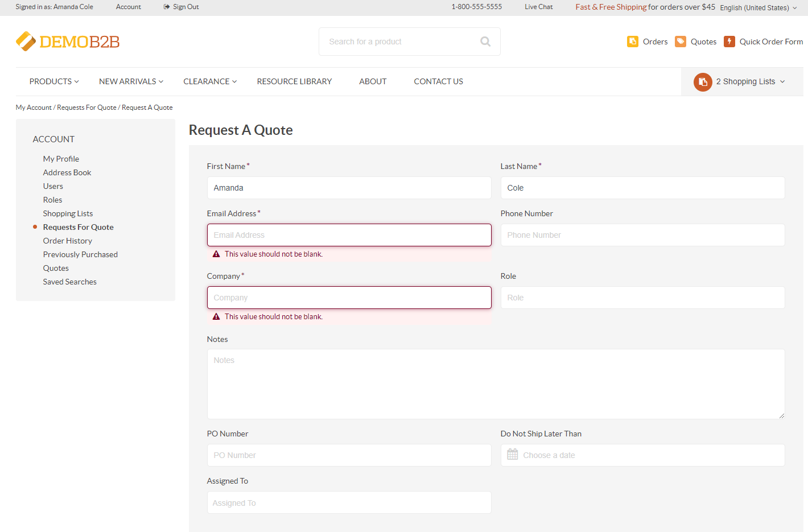808x532 pixels.
Task: Open the 2 Shopping Lists dropdown
Action: coord(751,81)
